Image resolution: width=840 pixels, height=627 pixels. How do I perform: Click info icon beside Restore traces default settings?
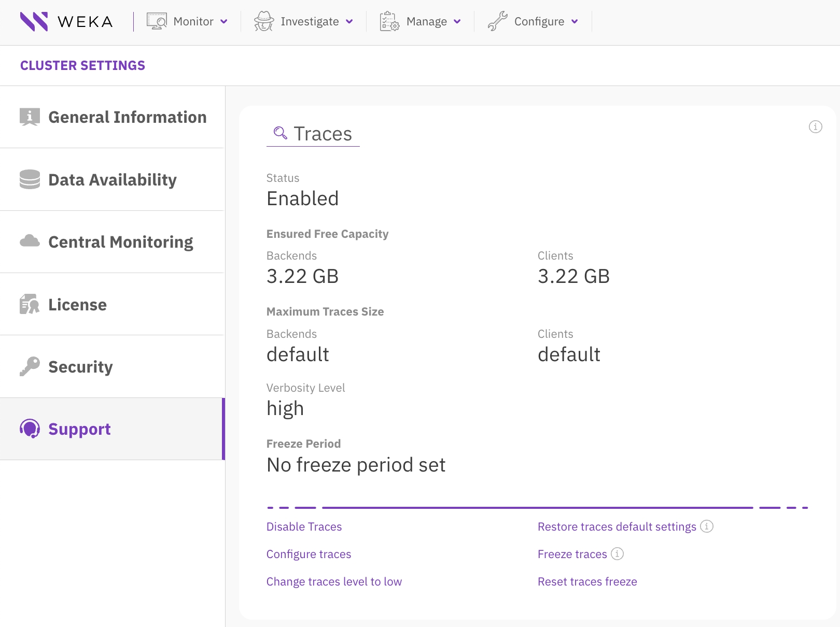tap(707, 526)
